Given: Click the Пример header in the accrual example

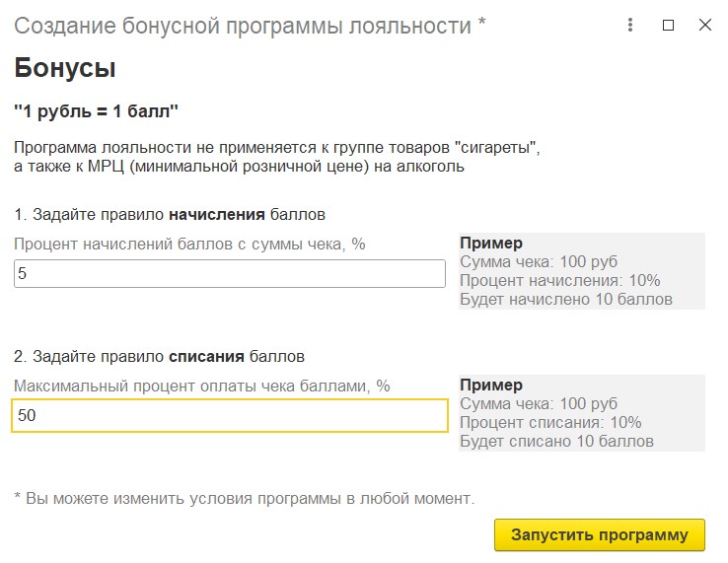Looking at the screenshot, I should [x=491, y=243].
